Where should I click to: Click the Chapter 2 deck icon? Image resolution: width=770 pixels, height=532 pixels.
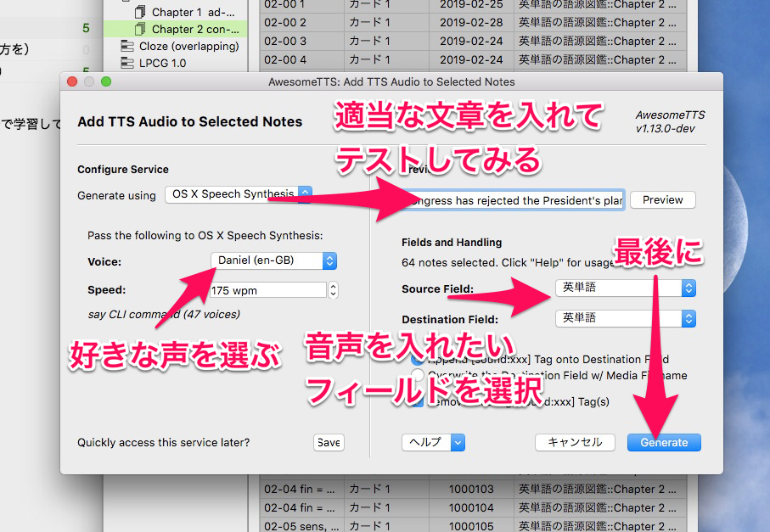(x=140, y=29)
